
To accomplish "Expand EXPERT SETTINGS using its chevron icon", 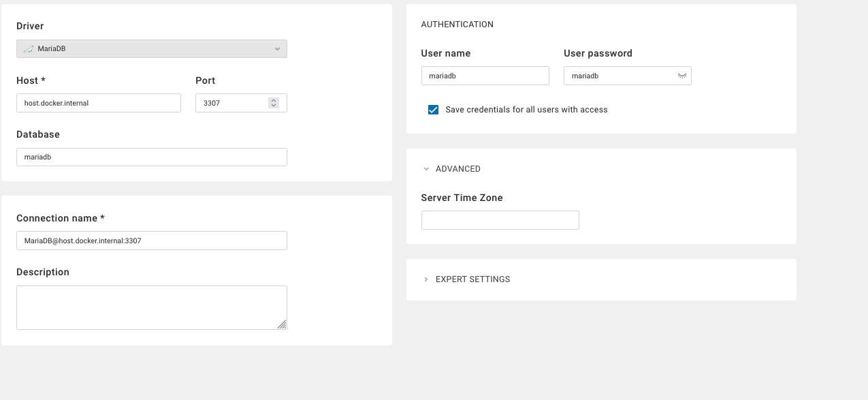I will point(426,279).
